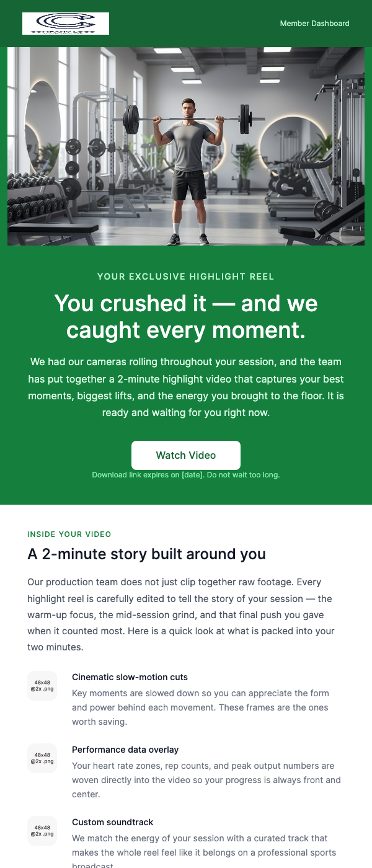Click the icon placeholder near Performance data overlay
The width and height of the screenshot is (372, 868).
point(42,758)
